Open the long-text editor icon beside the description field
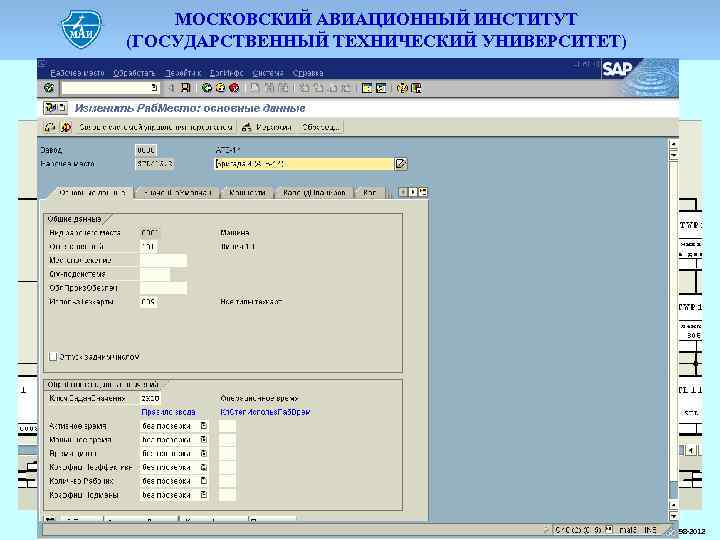Screen dimensions: 720x540 [401, 163]
